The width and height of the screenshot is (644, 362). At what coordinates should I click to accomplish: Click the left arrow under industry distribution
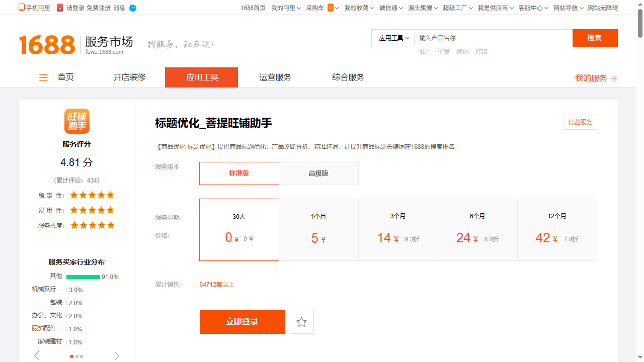[x=37, y=356]
